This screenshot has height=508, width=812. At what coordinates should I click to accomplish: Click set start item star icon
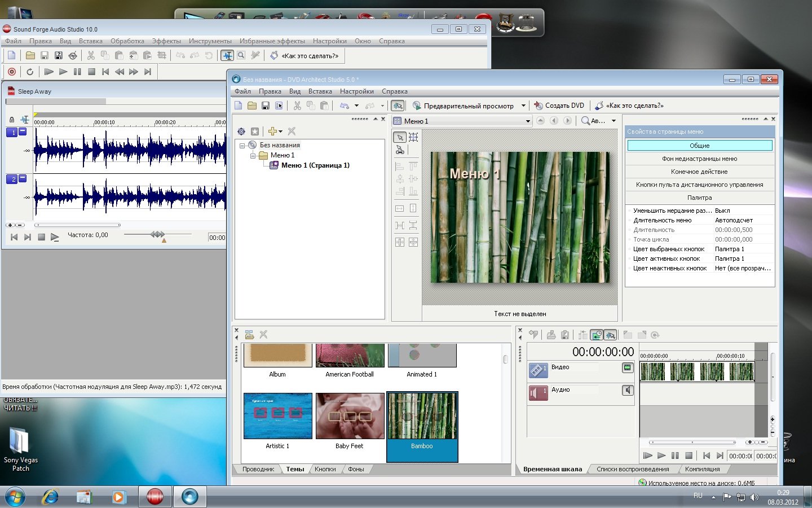[x=255, y=131]
